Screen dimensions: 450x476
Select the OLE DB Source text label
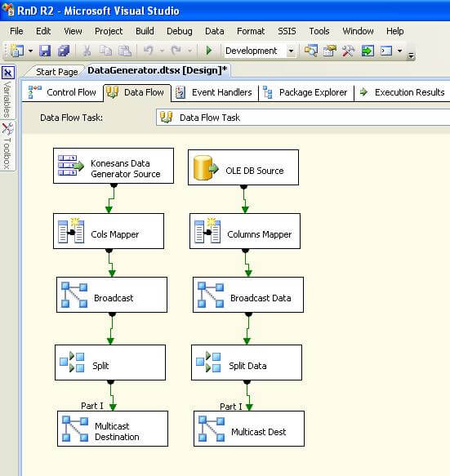(x=255, y=171)
